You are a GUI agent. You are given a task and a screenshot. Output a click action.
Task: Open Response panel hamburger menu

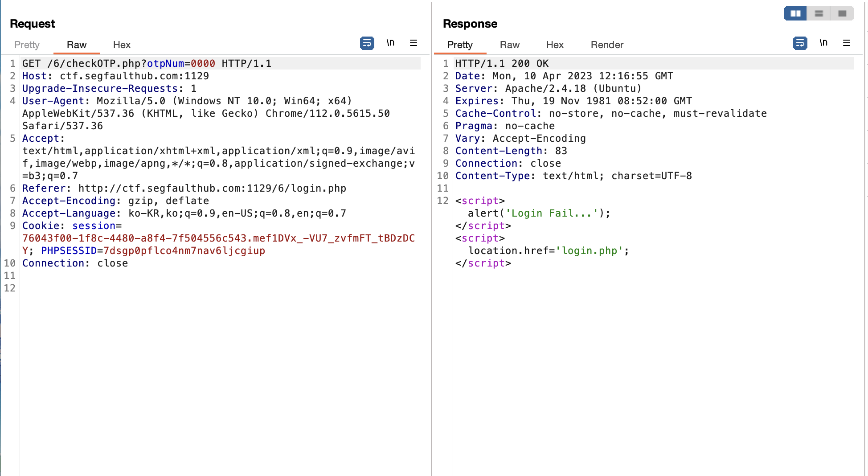847,43
